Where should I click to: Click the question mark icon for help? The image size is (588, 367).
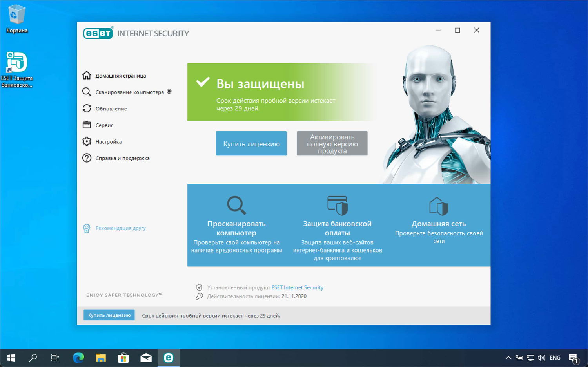[87, 158]
